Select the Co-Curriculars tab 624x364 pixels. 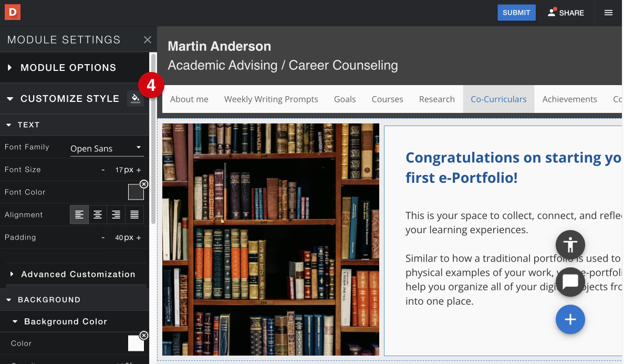[x=498, y=99]
